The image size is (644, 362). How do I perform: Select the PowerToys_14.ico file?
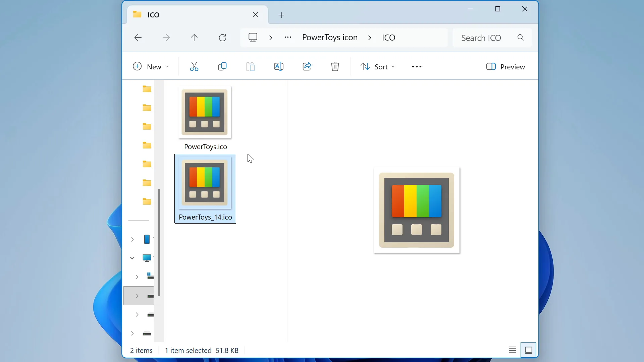pos(205,189)
